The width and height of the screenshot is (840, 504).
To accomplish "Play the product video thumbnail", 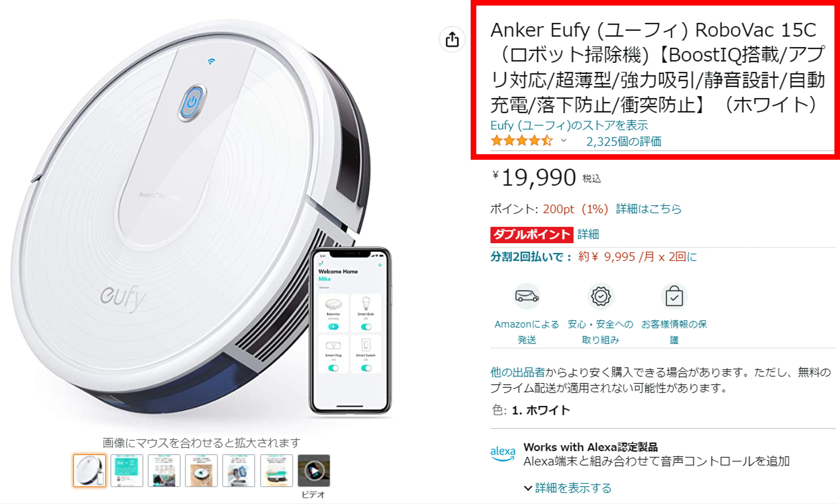I will (314, 470).
